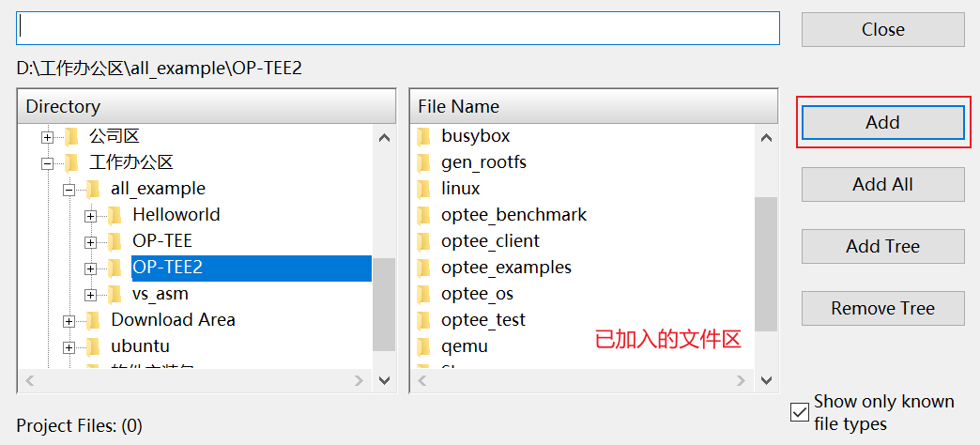Select 公司区 folder icon in directory tree
The image size is (980, 445).
pyautogui.click(x=72, y=135)
